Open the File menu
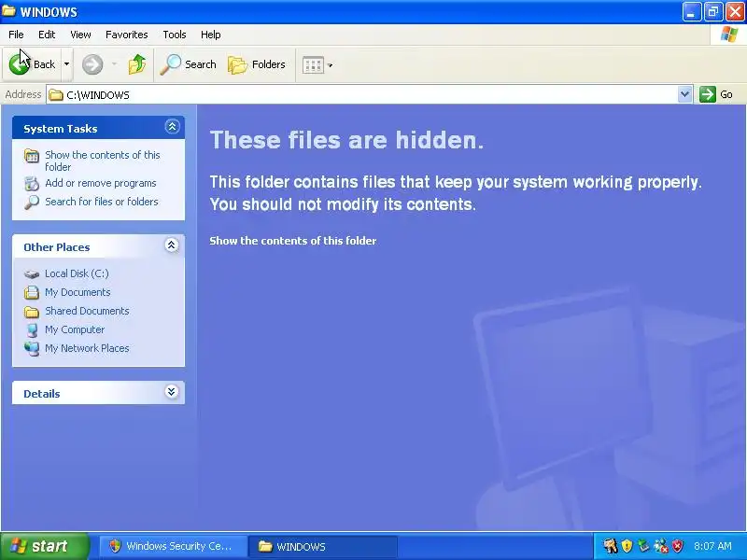Screen dimensions: 747x560 tap(16, 35)
